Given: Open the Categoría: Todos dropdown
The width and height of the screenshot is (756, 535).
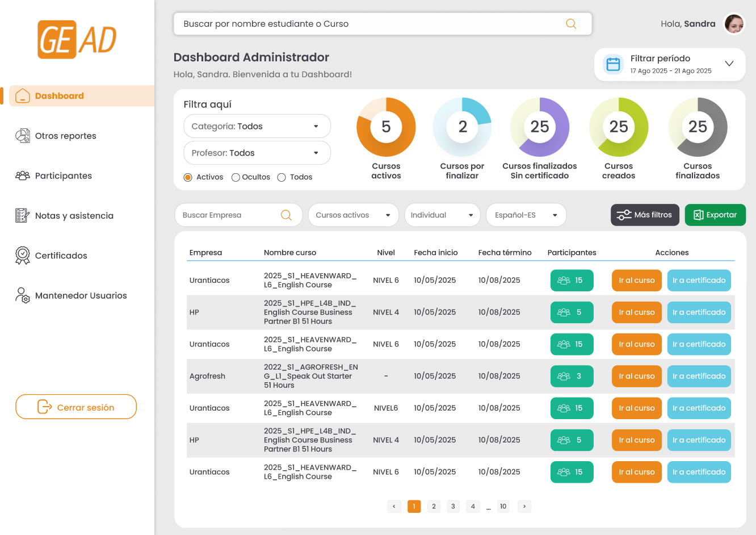Looking at the screenshot, I should tap(257, 126).
